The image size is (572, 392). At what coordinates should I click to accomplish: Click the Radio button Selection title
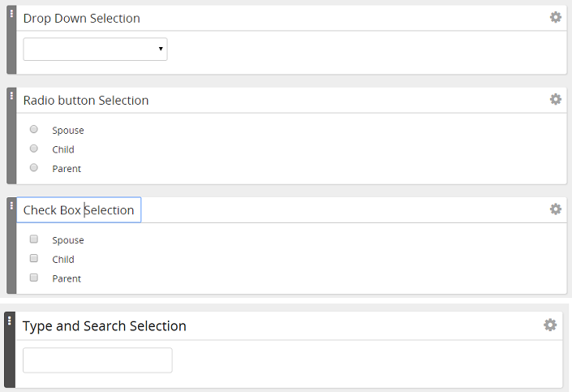click(86, 101)
